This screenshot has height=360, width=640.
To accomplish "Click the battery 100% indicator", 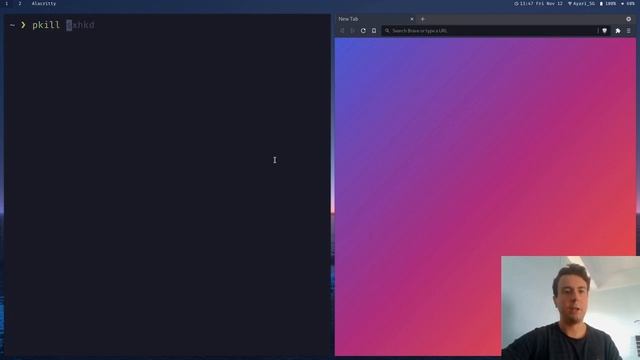I will tap(608, 3).
